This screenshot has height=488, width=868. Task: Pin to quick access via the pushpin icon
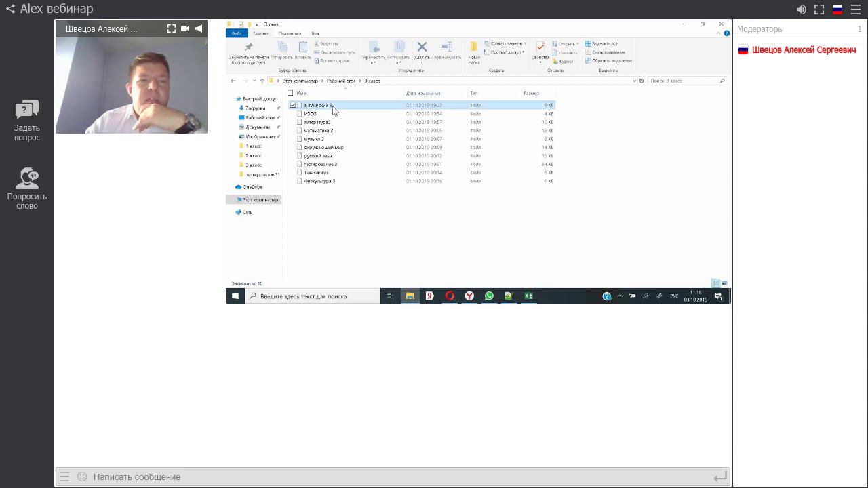[x=248, y=47]
